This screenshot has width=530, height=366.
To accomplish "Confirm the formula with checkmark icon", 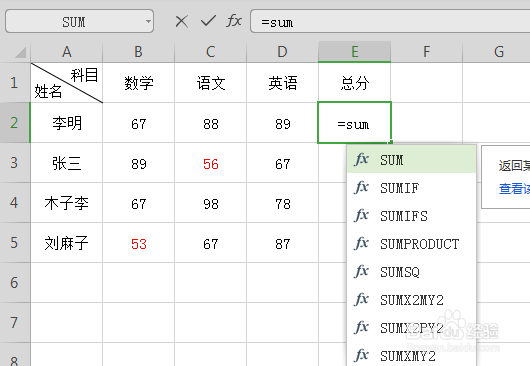I will (208, 21).
